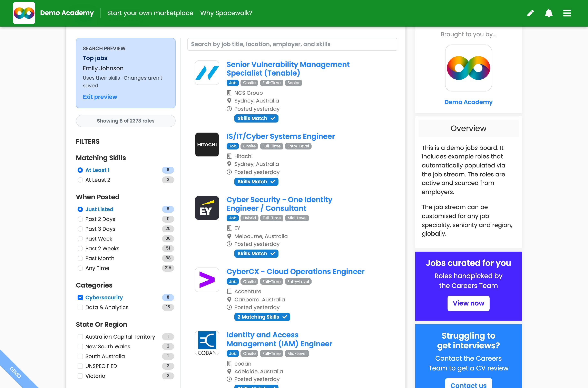Image resolution: width=588 pixels, height=388 pixels.
Task: Click the Accenture company logo
Action: [x=207, y=280]
